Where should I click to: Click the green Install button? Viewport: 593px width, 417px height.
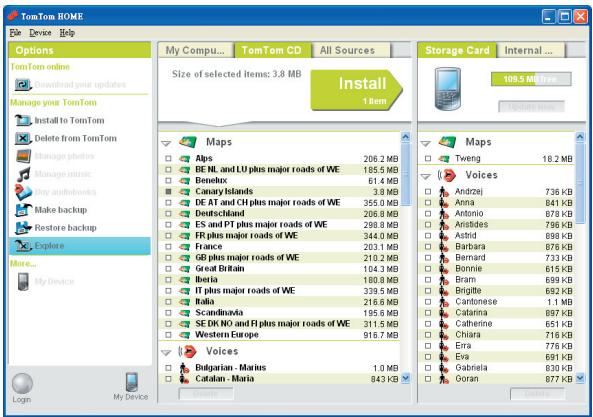(x=357, y=90)
